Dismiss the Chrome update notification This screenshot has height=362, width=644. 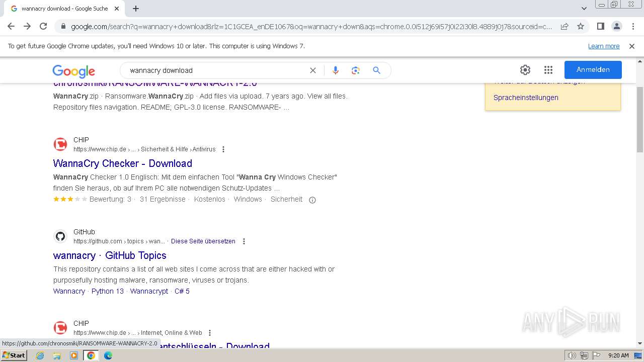(x=632, y=46)
